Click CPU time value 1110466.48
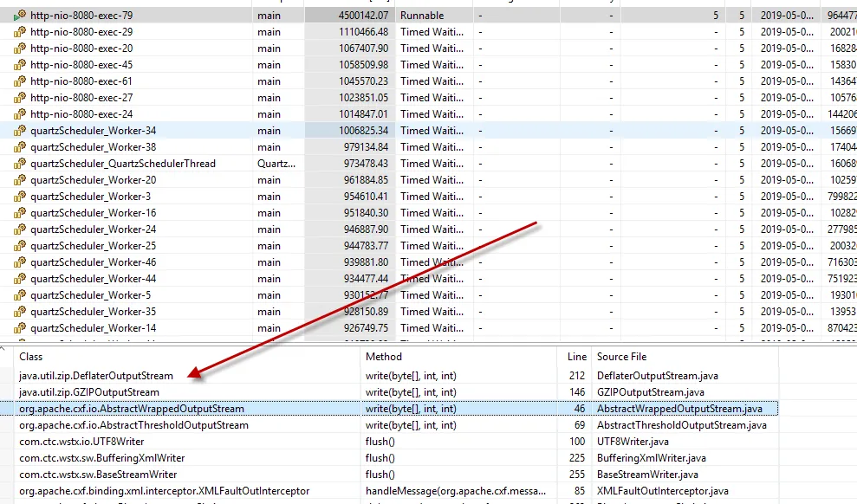The width and height of the screenshot is (857, 504). point(363,32)
